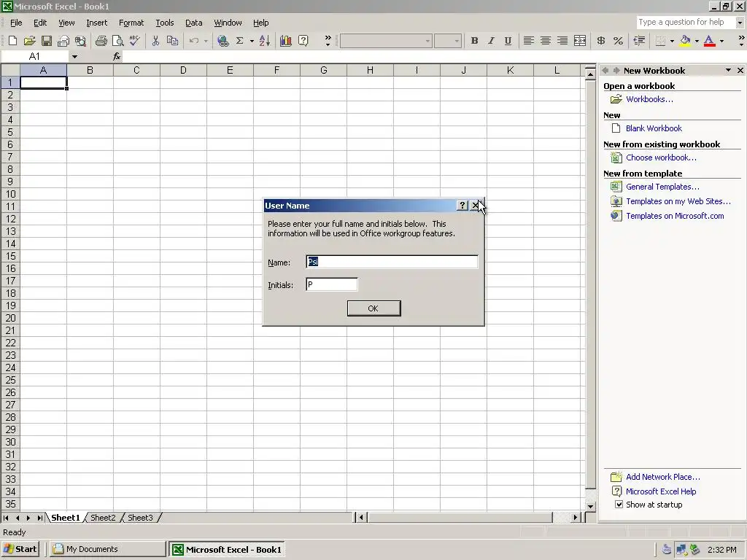Click the vertical scrollbar down arrow
Screen dimensions: 747x560
point(590,506)
